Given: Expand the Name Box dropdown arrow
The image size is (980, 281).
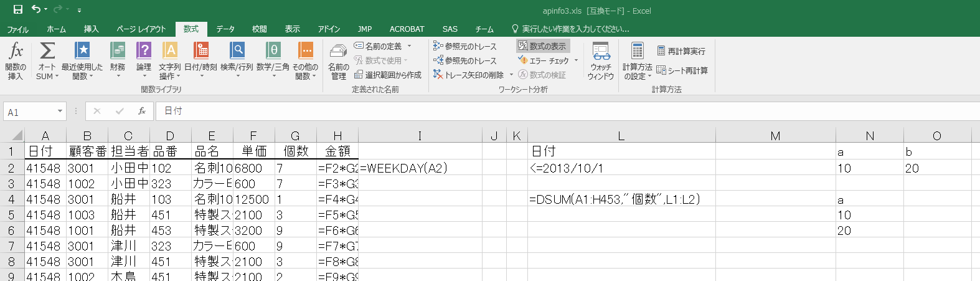Looking at the screenshot, I should 60,112.
